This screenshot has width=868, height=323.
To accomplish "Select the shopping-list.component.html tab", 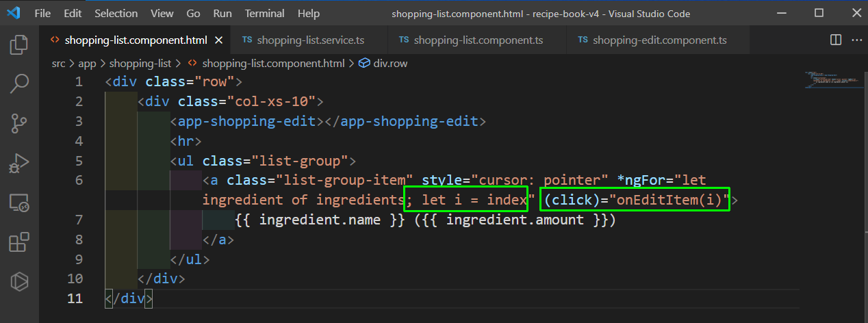I will click(x=134, y=40).
